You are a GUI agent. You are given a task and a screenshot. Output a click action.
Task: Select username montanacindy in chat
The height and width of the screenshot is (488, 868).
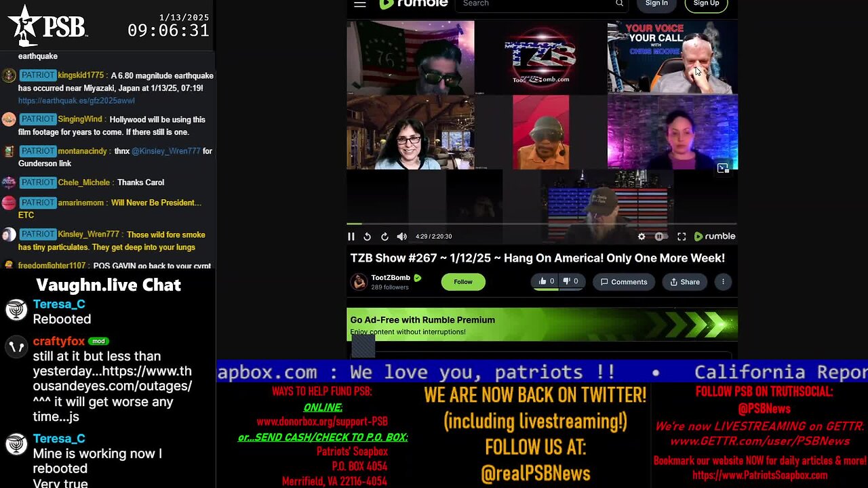coord(83,151)
